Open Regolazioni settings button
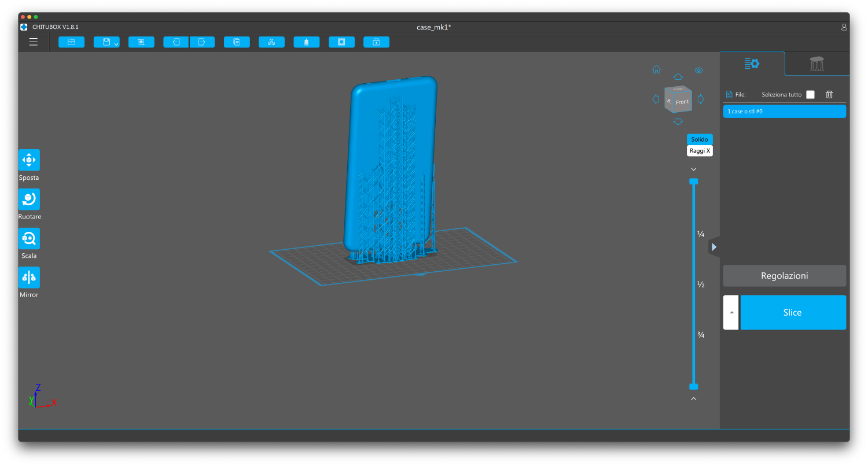The width and height of the screenshot is (868, 466). [784, 276]
